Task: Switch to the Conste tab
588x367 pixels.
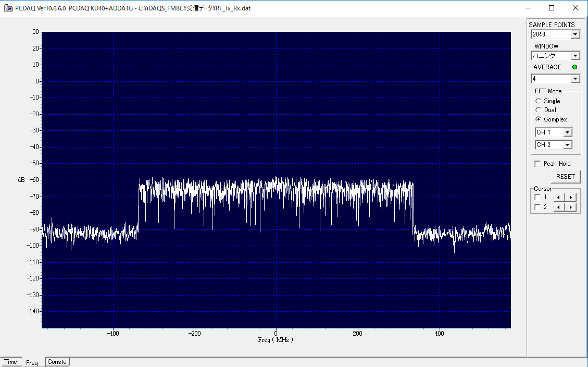Action: (x=57, y=362)
